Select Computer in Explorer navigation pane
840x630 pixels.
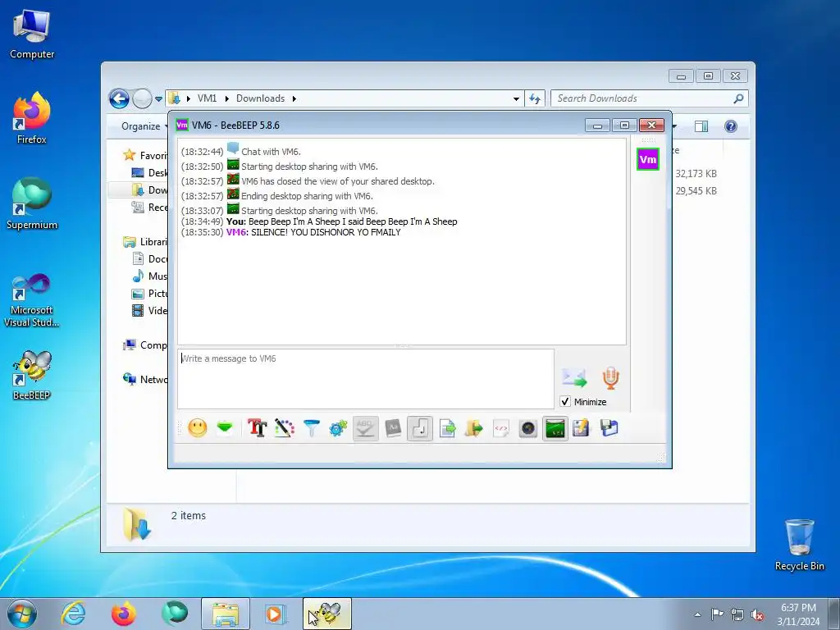(144, 345)
